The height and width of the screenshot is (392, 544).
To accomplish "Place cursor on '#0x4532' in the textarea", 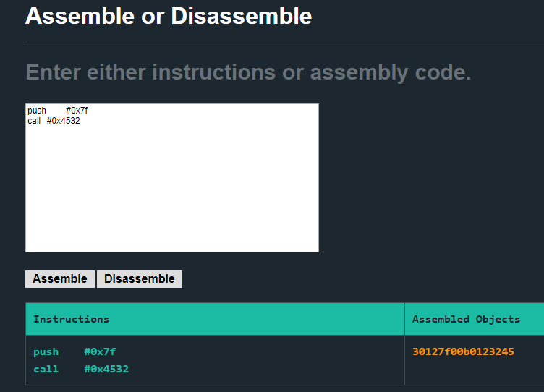I will point(64,121).
